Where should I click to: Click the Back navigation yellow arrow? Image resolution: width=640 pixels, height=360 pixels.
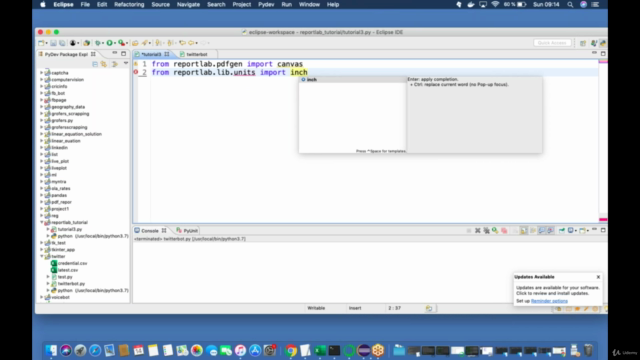[191, 43]
